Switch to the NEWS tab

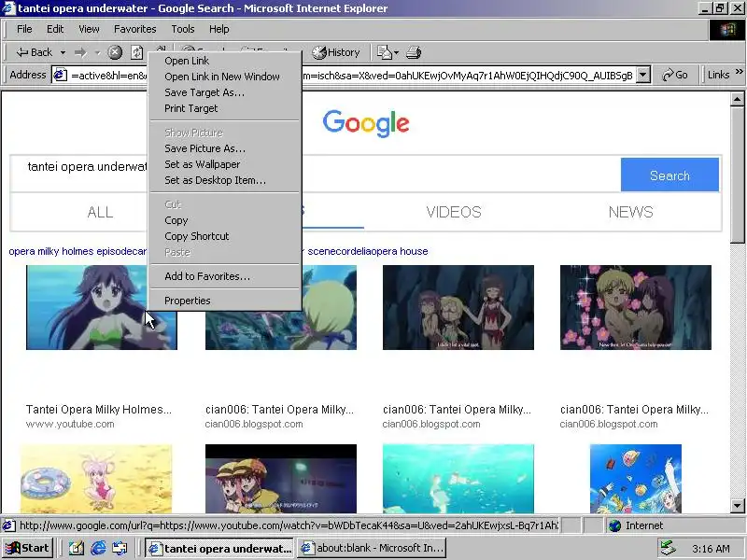pyautogui.click(x=631, y=212)
